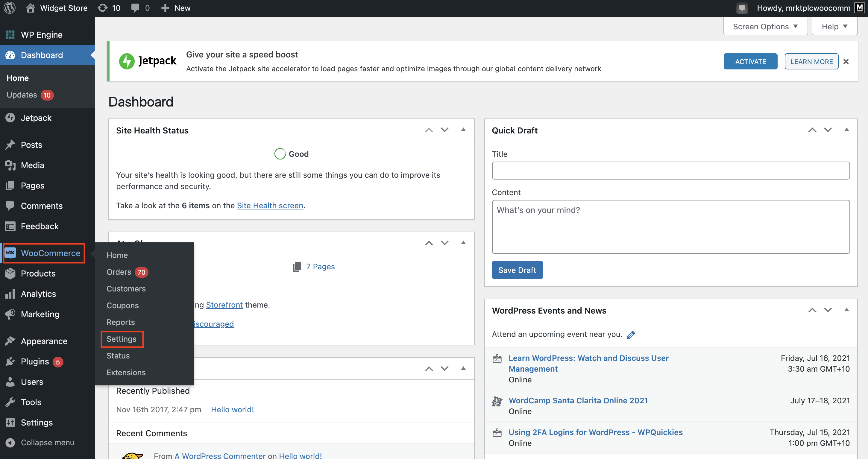
Task: Open Extensions in WooCommerce submenu
Action: [x=126, y=373]
